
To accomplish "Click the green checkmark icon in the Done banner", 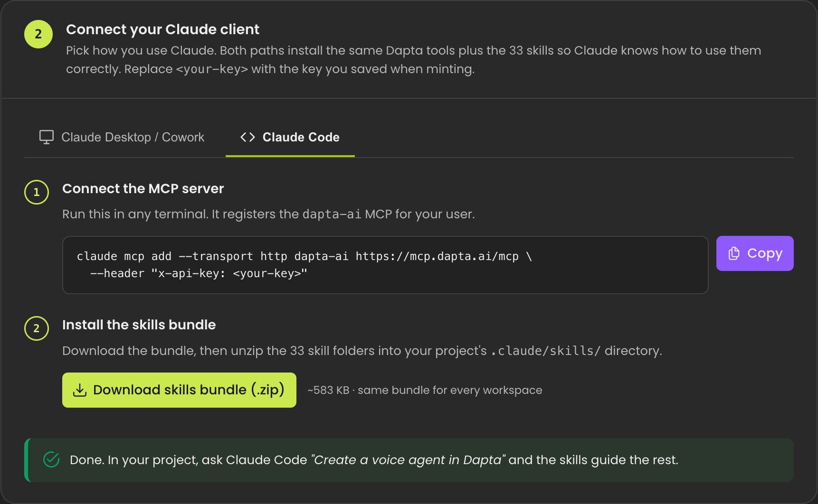I will (x=51, y=459).
